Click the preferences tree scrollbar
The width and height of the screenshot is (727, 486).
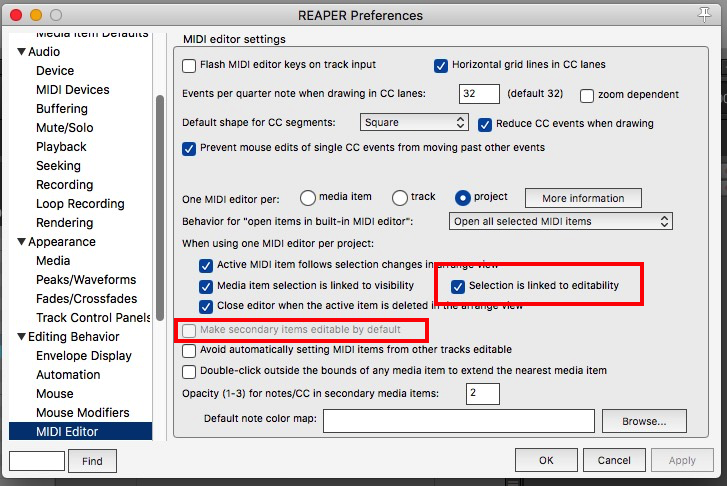tap(160, 208)
